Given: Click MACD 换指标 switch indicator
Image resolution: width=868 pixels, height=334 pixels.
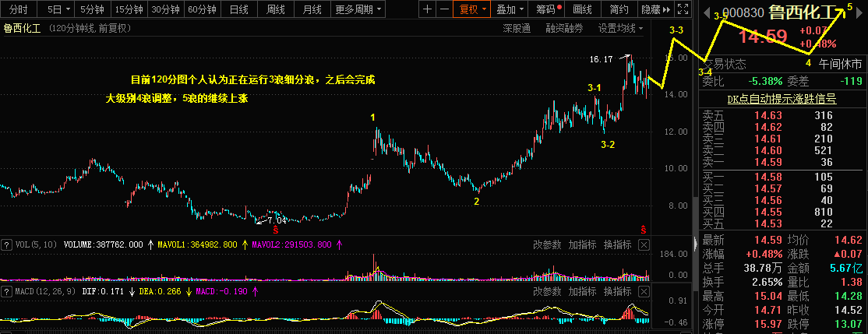Looking at the screenshot, I should click(x=618, y=291).
